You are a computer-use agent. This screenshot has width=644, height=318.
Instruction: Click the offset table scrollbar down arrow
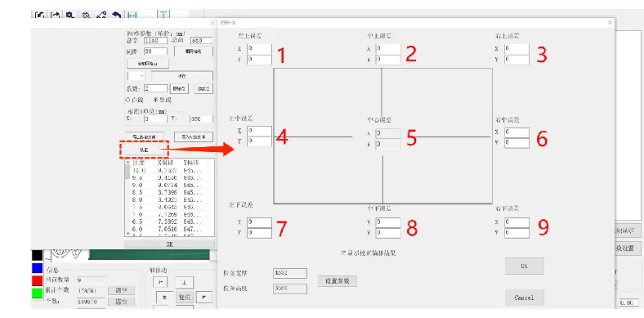[x=127, y=234]
